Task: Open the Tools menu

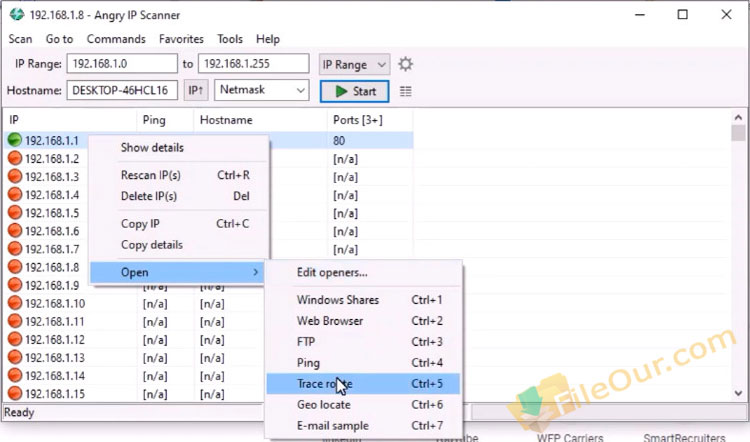Action: [x=230, y=39]
